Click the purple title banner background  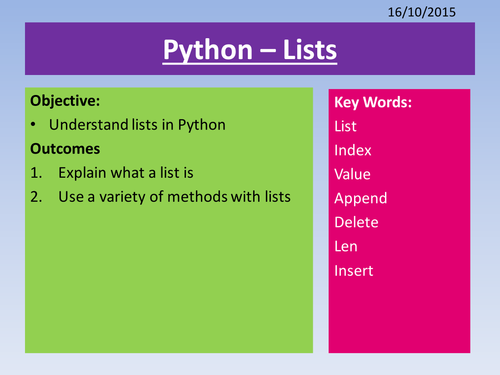[x=83, y=49]
